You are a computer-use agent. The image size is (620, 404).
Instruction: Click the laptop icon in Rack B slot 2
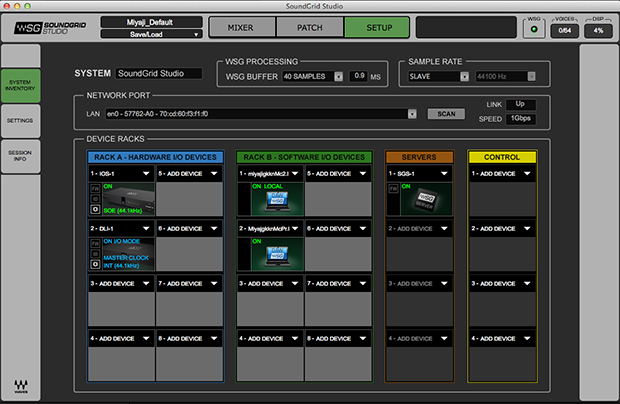pyautogui.click(x=278, y=256)
